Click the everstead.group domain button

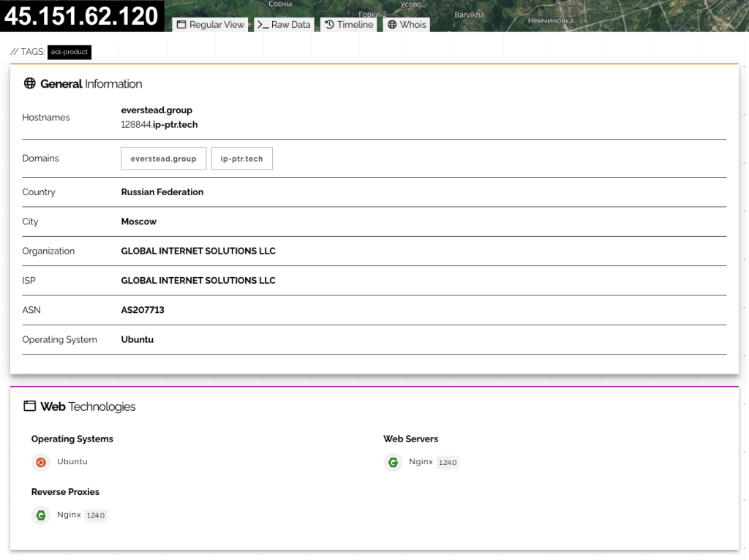(x=163, y=158)
